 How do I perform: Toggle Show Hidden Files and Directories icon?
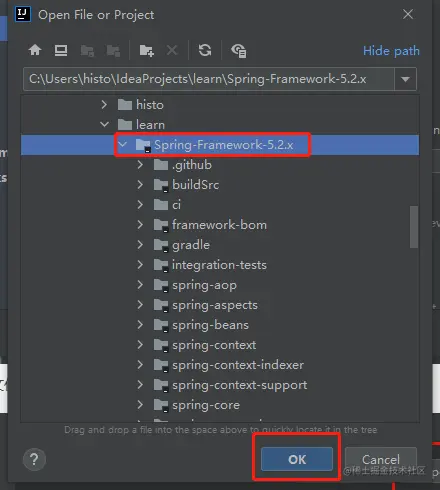coord(238,51)
